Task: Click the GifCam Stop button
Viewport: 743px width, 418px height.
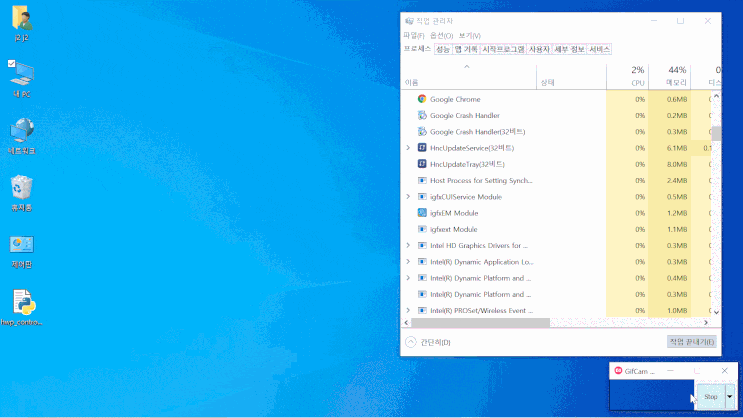Action: point(710,397)
